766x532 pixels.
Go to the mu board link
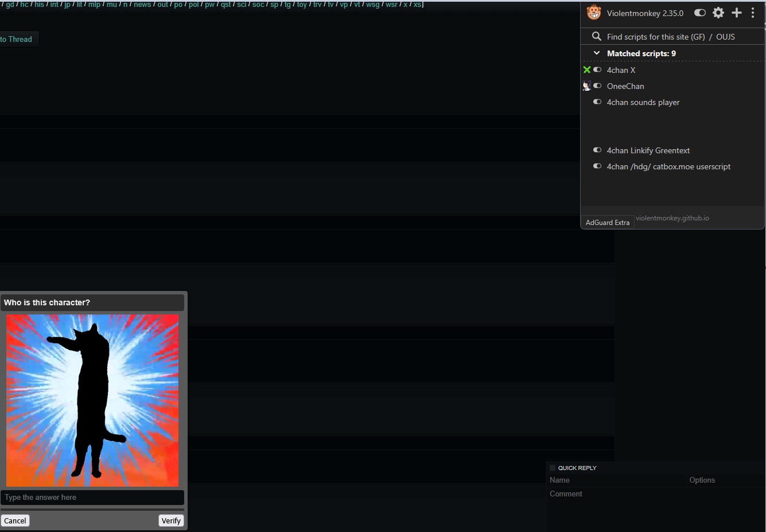click(111, 5)
